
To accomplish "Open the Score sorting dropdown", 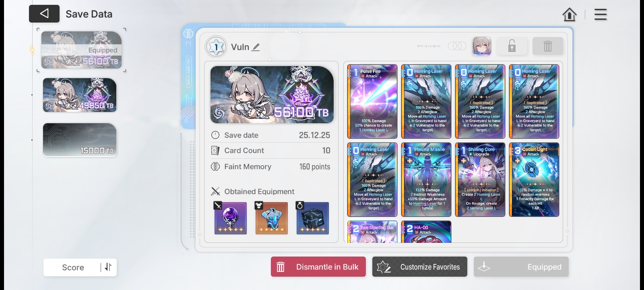I will (73, 267).
